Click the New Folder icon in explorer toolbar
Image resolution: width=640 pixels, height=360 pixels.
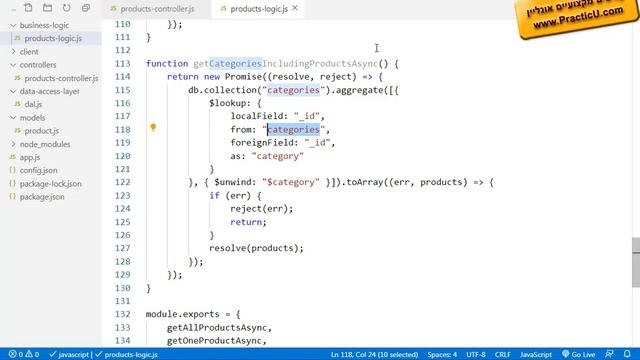47,8
